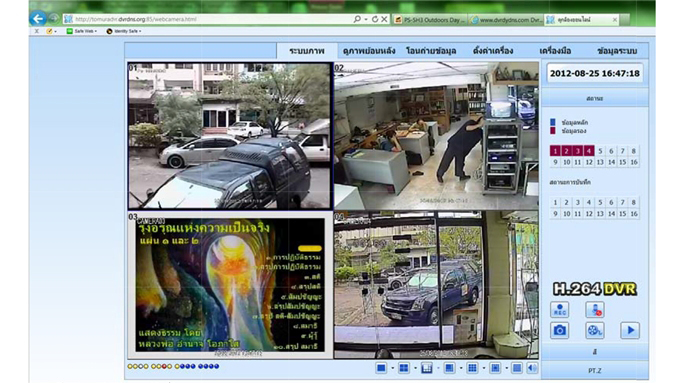Click the blue play arrow button
Viewport: 674px width, 383px height.
630,330
